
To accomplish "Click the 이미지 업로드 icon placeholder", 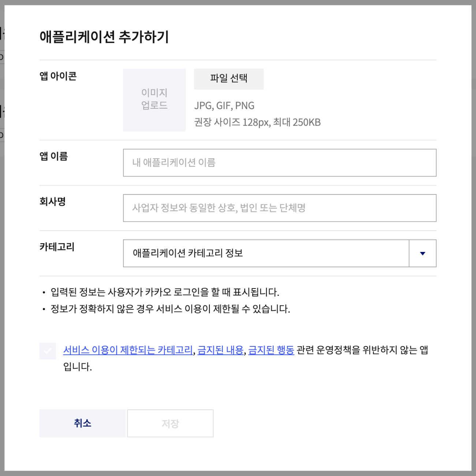I will 154,100.
